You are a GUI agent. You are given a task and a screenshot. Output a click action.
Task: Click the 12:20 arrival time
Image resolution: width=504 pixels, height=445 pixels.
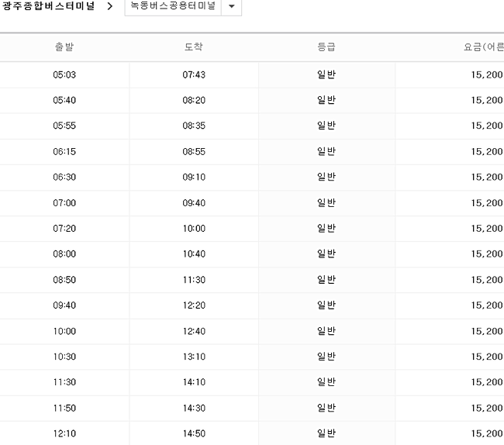pyautogui.click(x=194, y=305)
